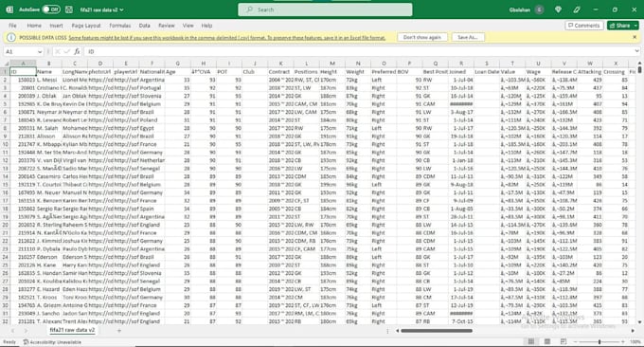Open the Formulas tab
The image size is (644, 347).
point(120,26)
